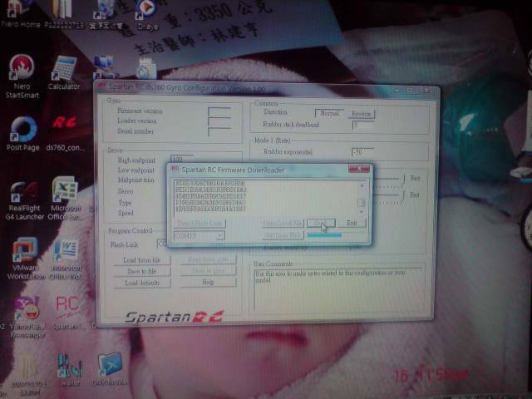The height and width of the screenshot is (399, 532).
Task: Click the cyan download progress bar
Action: 324,234
